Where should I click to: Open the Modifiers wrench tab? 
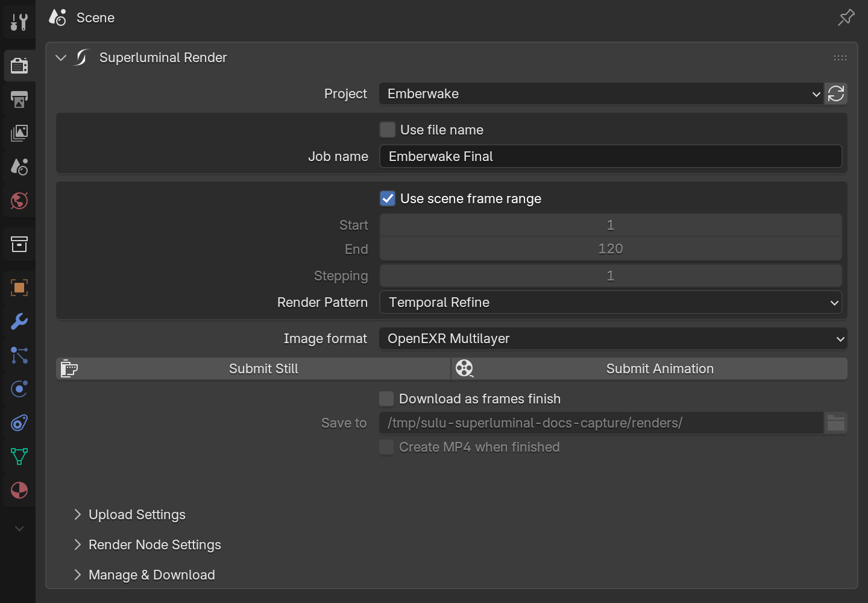tap(19, 321)
